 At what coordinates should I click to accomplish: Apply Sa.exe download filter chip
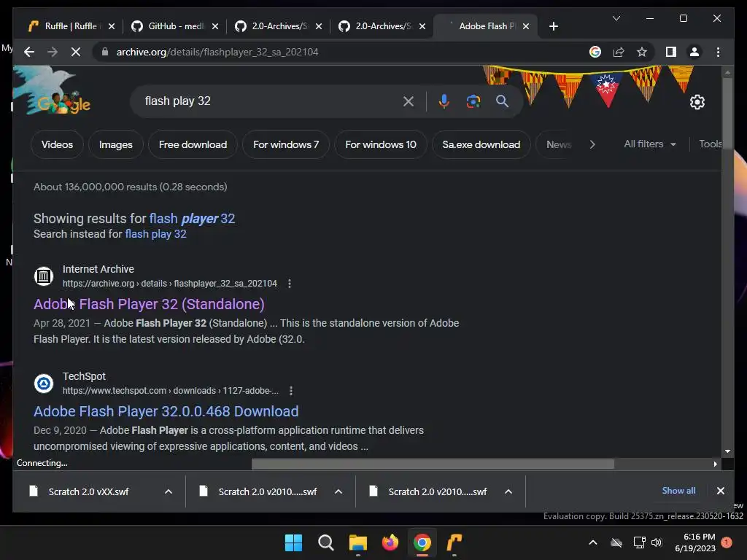pyautogui.click(x=481, y=144)
